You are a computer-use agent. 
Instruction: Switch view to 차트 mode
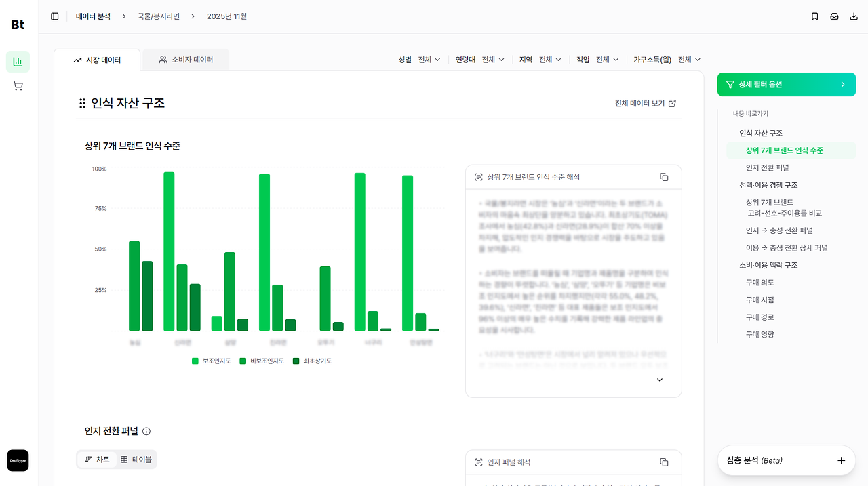point(97,460)
